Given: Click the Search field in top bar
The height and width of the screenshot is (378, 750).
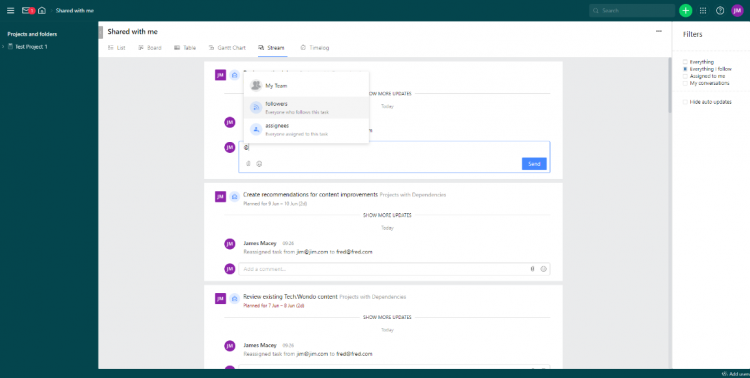Looking at the screenshot, I should 632,11.
